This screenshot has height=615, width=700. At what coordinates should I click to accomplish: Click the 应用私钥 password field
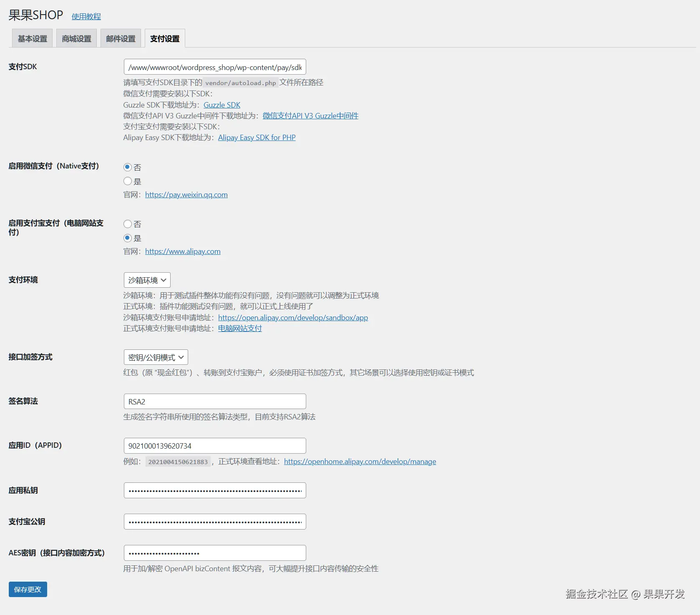click(214, 490)
